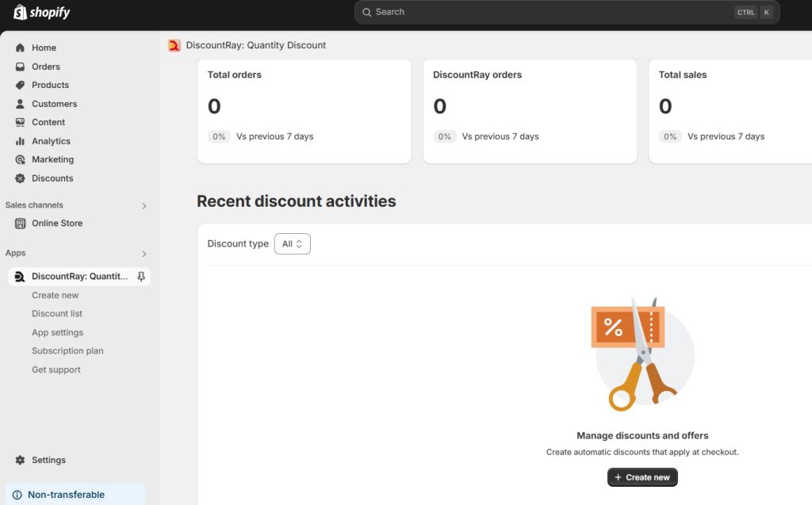
Task: Unpin DiscountRay app using pin icon
Action: click(141, 277)
